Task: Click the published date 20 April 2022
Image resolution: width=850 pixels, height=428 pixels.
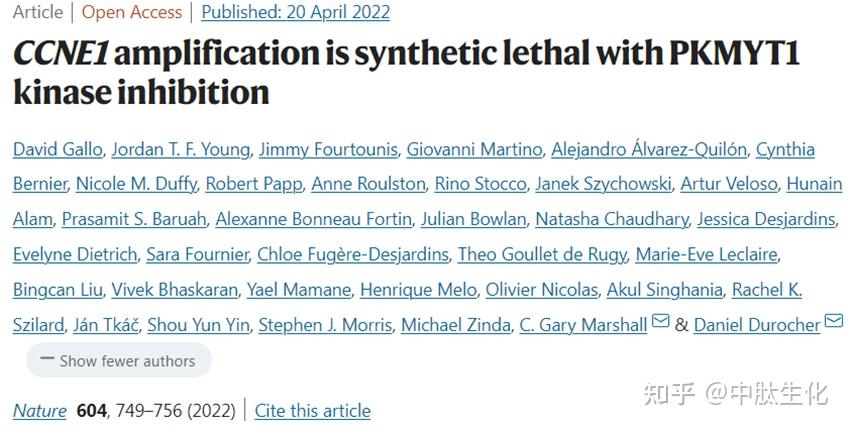Action: tap(295, 13)
